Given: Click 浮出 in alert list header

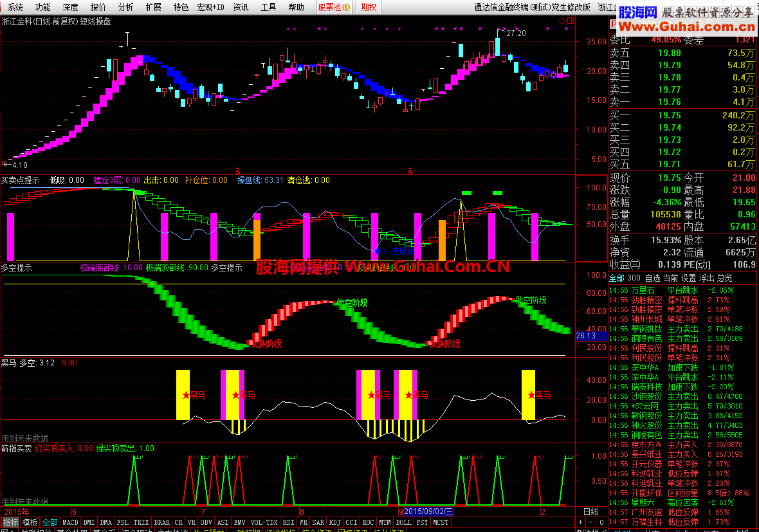Looking at the screenshot, I should (x=707, y=278).
